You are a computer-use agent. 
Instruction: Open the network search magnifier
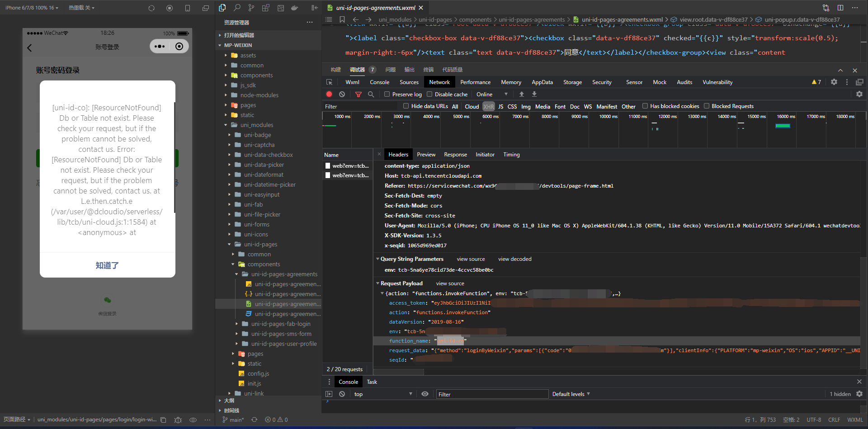(371, 94)
